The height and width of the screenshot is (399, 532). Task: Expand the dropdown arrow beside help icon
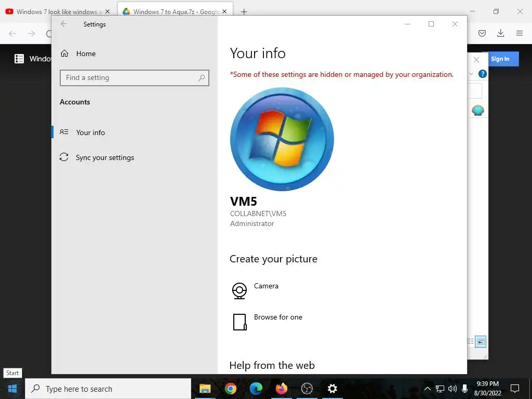click(x=471, y=74)
